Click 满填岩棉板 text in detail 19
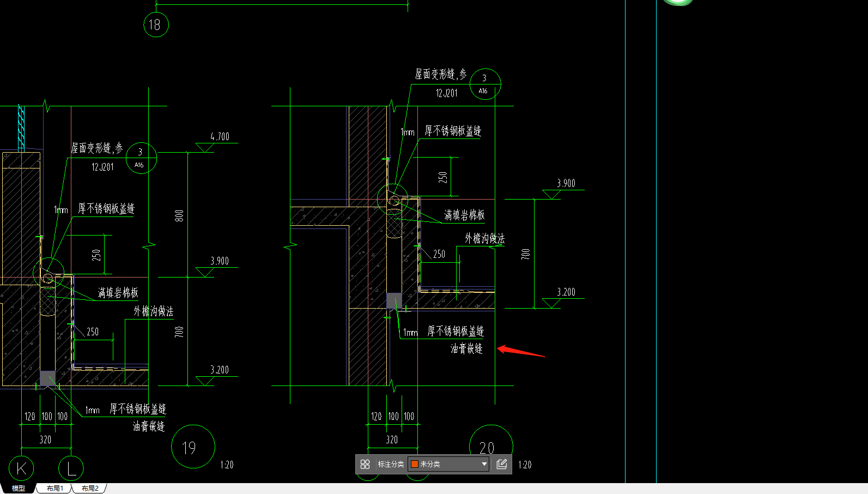The image size is (868, 494). (x=118, y=293)
